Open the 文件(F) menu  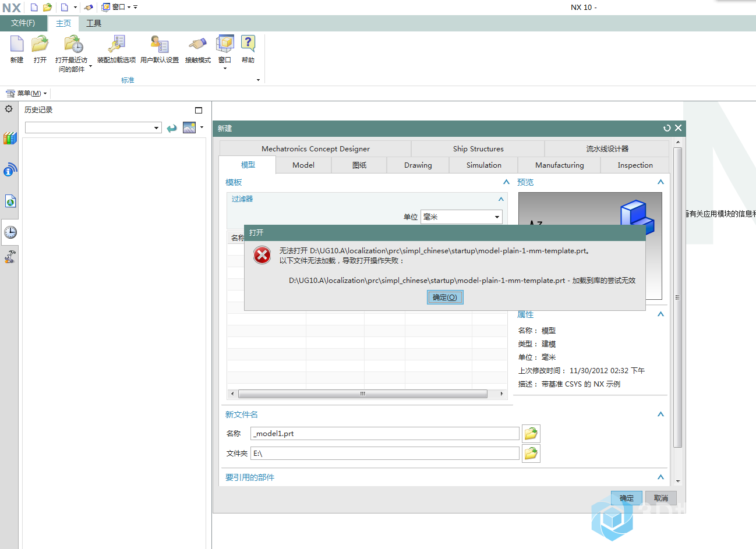pyautogui.click(x=23, y=23)
